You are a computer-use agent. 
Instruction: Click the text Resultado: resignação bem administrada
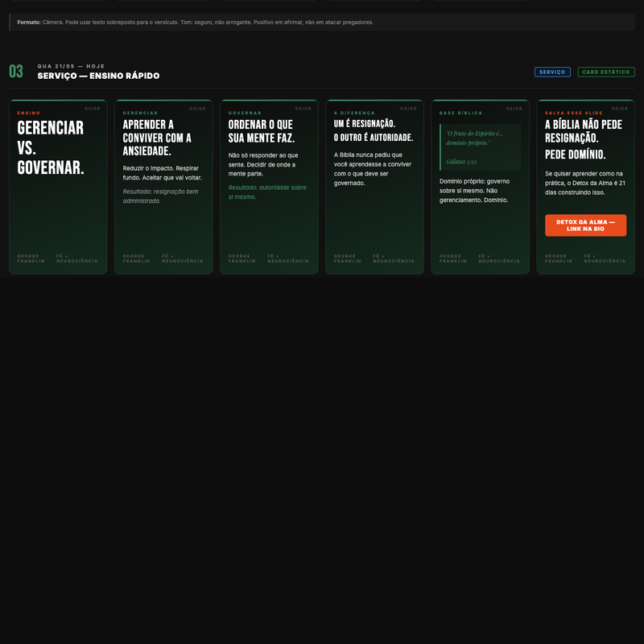pyautogui.click(x=160, y=196)
